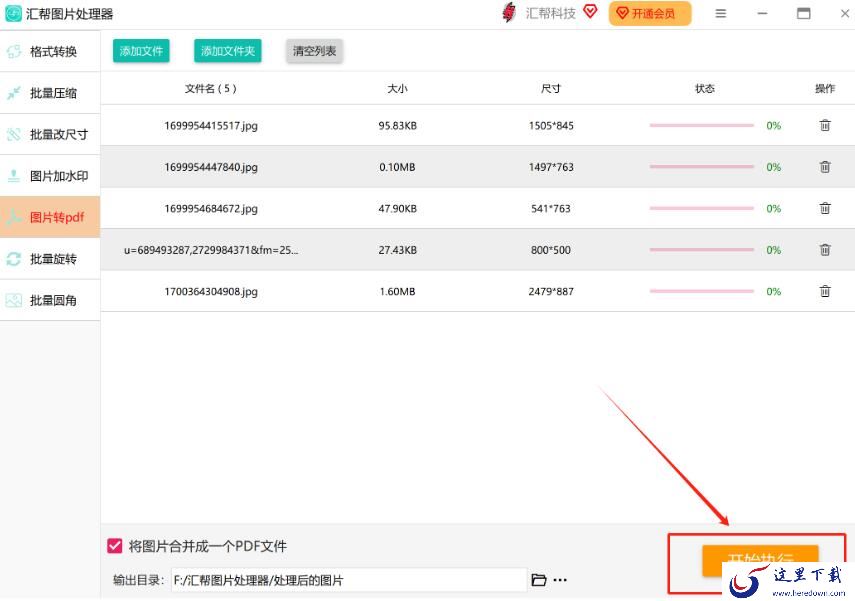Switch to 批量圆角 tab
This screenshot has width=855, height=601.
coord(50,300)
